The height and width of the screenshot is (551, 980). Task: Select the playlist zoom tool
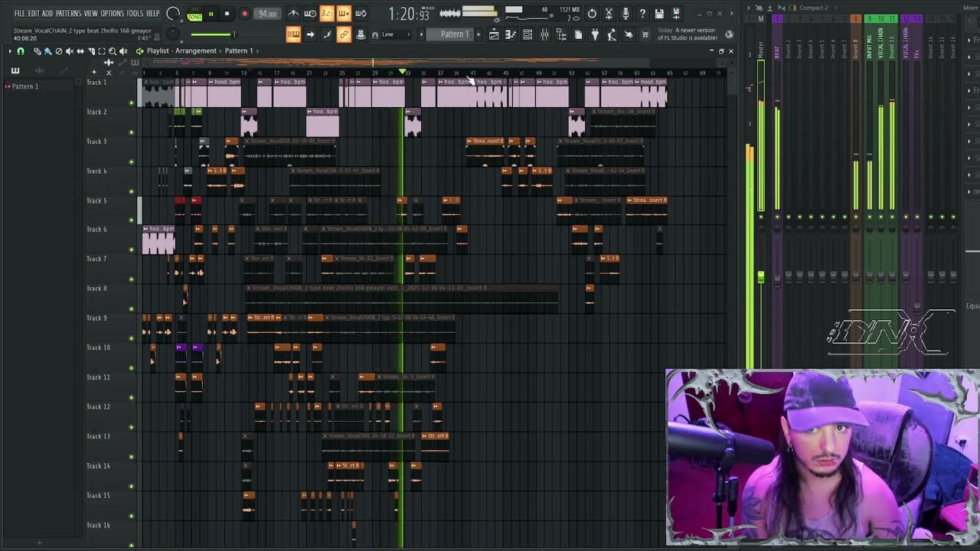pos(113,51)
